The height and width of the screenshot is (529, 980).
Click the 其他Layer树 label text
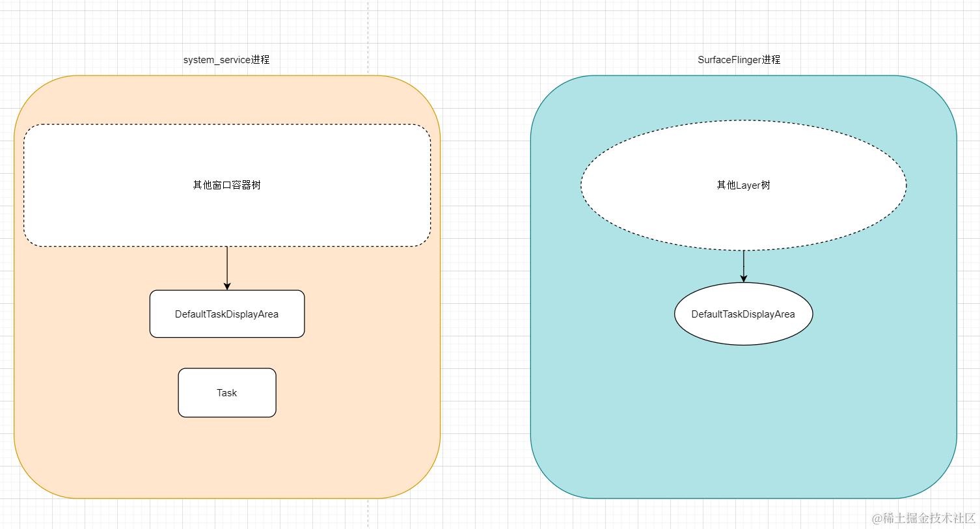742,185
